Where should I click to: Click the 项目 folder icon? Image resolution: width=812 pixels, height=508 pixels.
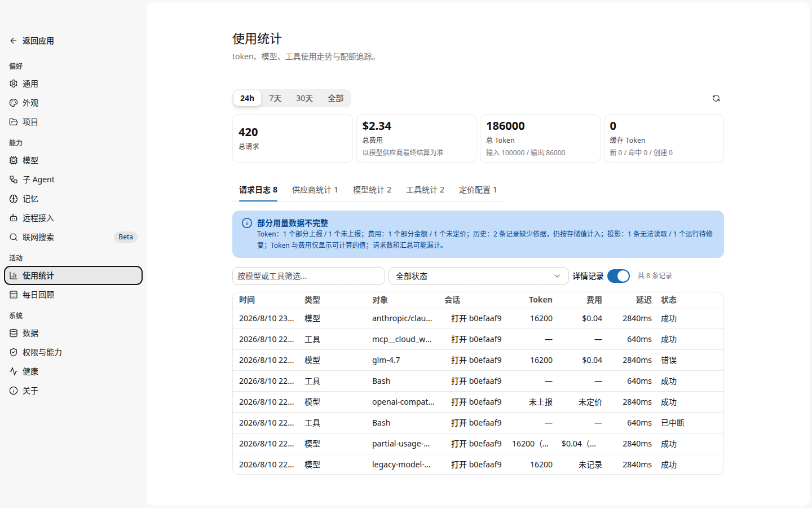tap(14, 122)
